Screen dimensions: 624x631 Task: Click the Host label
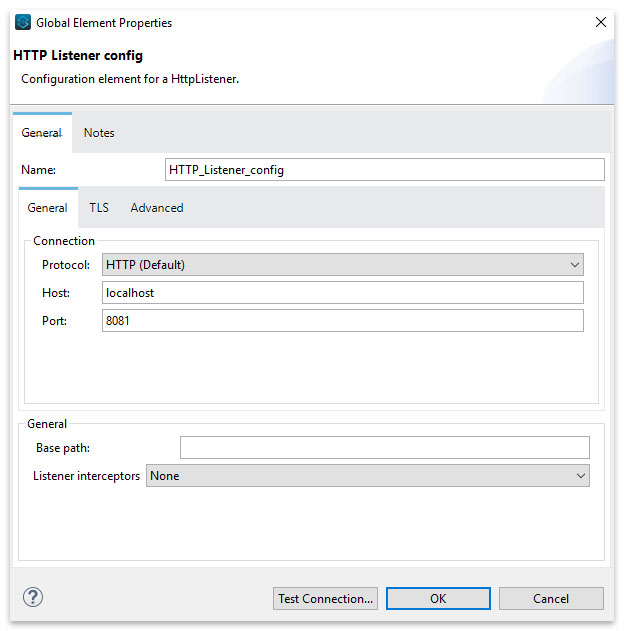click(56, 293)
